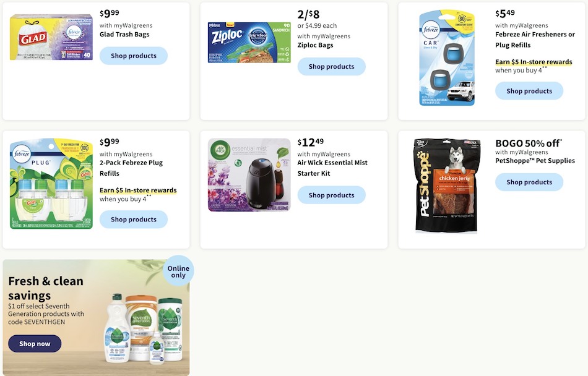This screenshot has width=588, height=376.
Task: Open the Glad trash bags product image
Action: click(51, 37)
